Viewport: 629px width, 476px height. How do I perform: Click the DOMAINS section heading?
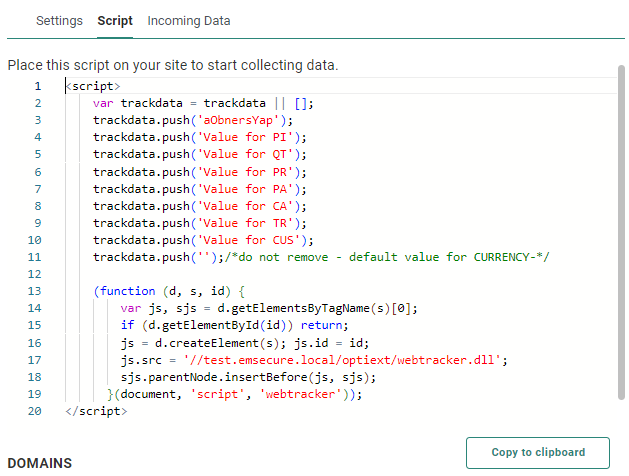coord(40,463)
